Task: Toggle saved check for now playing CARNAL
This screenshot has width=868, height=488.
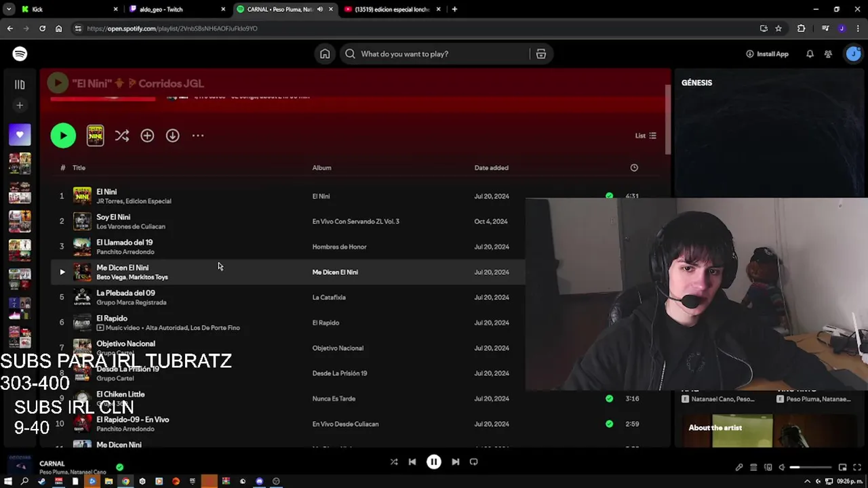Action: click(119, 467)
